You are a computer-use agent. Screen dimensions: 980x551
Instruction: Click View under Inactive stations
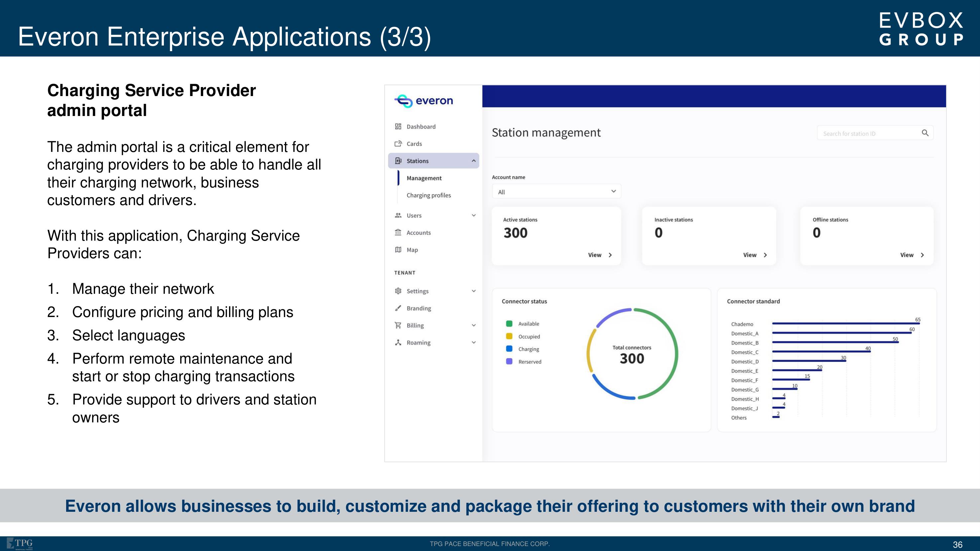[750, 255]
